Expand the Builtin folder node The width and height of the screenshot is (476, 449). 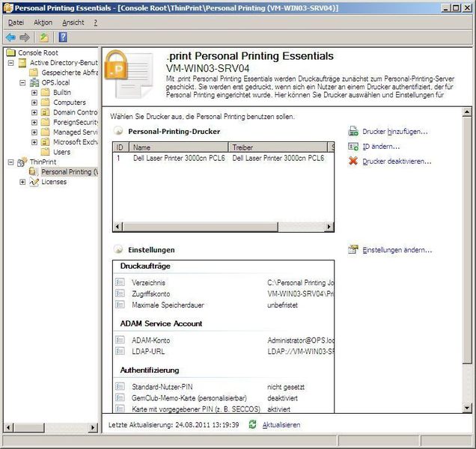pos(34,93)
